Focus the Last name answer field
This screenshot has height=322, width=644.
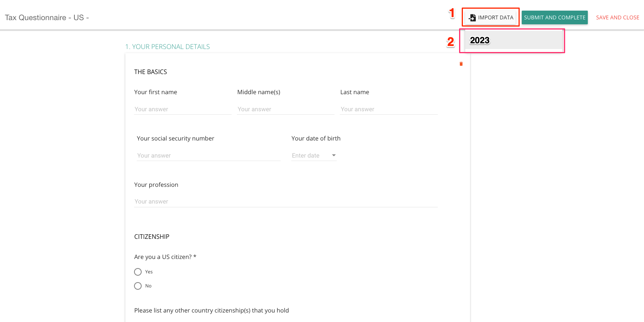click(389, 109)
